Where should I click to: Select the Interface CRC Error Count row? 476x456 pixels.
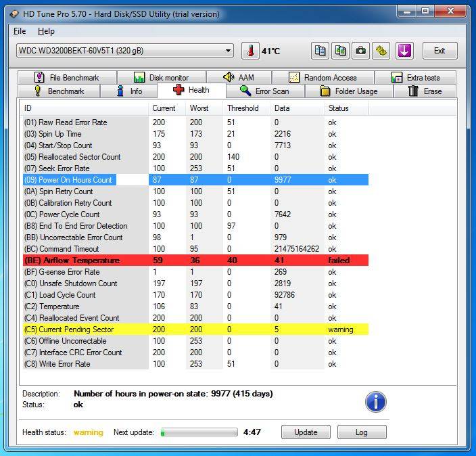coord(196,352)
